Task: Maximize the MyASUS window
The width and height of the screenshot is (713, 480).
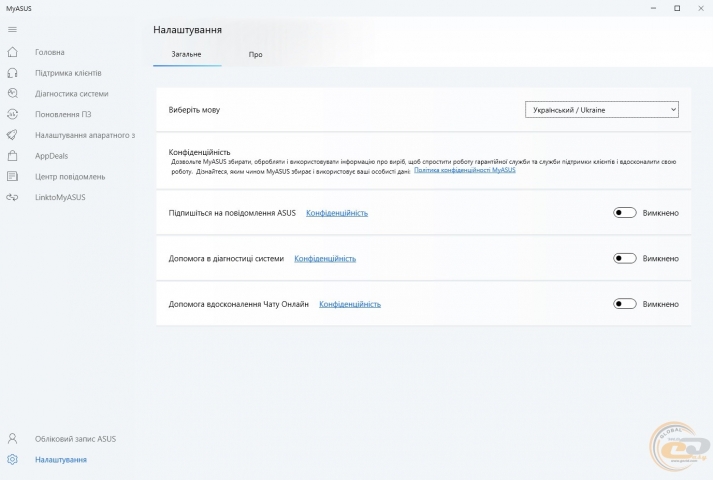Action: pos(677,8)
